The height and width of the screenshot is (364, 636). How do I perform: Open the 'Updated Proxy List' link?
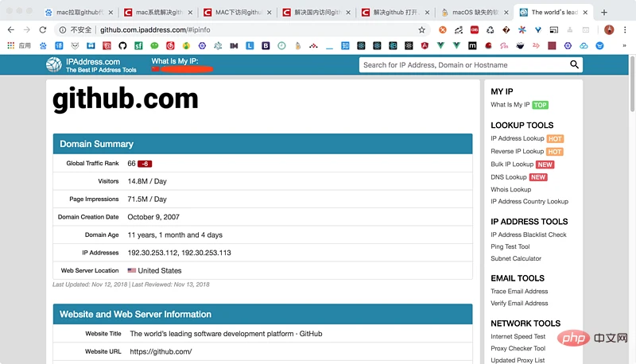[x=518, y=360]
